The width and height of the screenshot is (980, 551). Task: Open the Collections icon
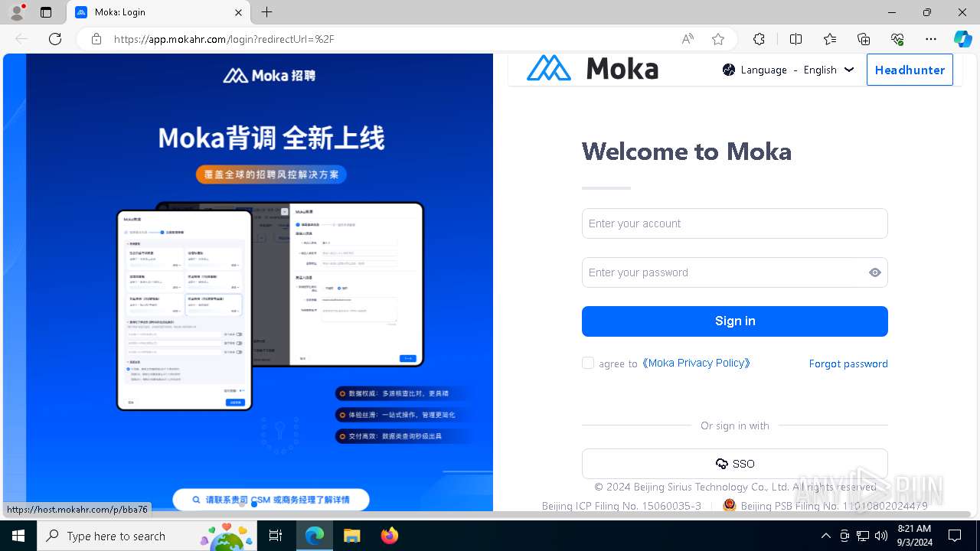864,39
